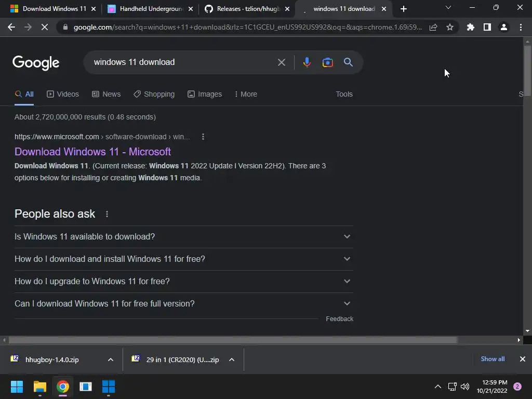Click the magnifying glass search button
532x399 pixels.
coord(348,62)
